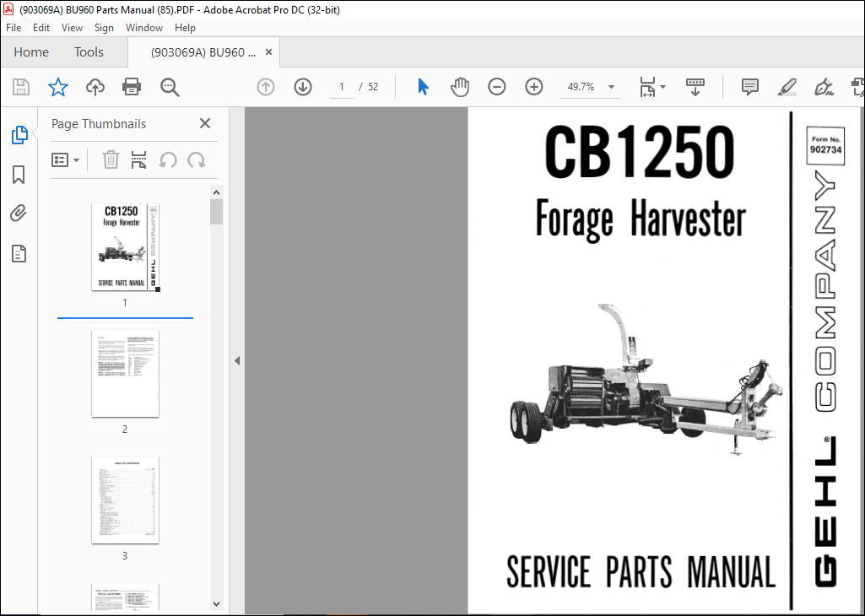Viewport: 865px width, 616px height.
Task: Choose the Selection arrow tool
Action: click(423, 87)
